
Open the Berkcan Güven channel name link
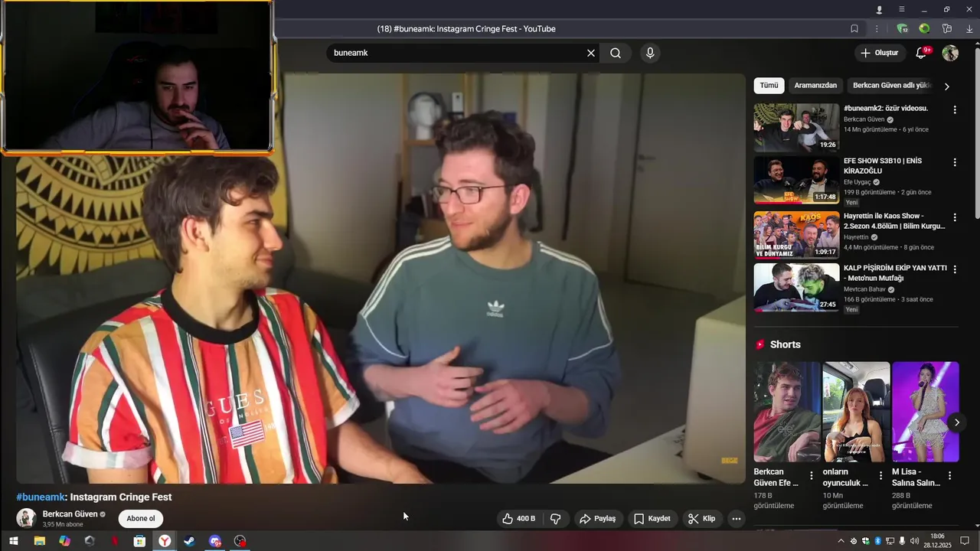(x=70, y=514)
